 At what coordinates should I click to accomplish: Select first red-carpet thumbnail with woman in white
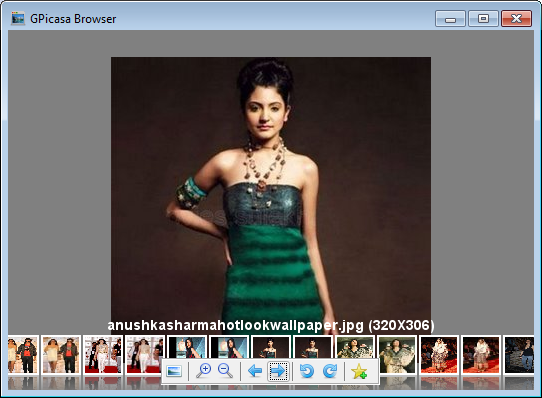pos(103,355)
